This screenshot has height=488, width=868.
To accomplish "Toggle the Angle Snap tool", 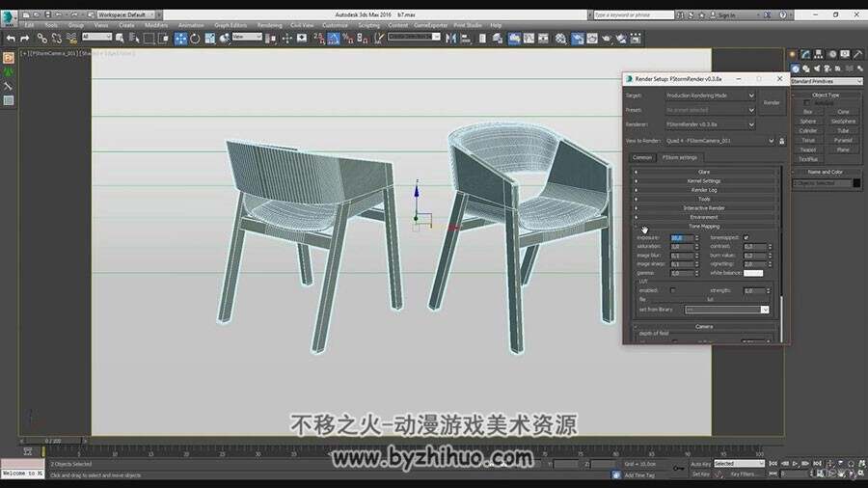I will pos(334,39).
